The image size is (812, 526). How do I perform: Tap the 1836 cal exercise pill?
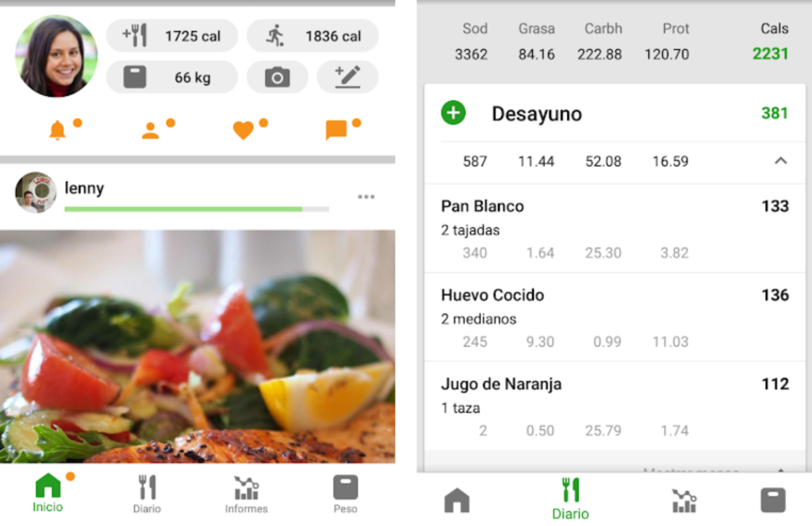(x=312, y=36)
